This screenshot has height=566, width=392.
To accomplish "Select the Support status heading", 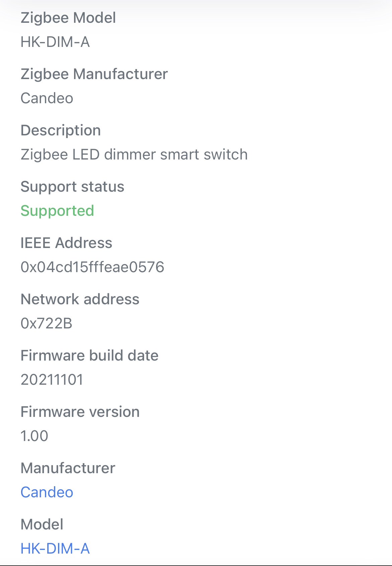I will [72, 187].
